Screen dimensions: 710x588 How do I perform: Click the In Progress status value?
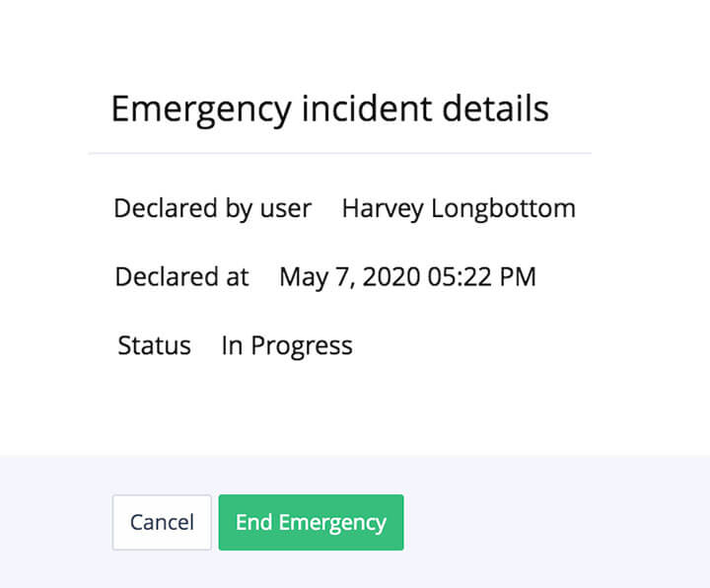tap(287, 346)
